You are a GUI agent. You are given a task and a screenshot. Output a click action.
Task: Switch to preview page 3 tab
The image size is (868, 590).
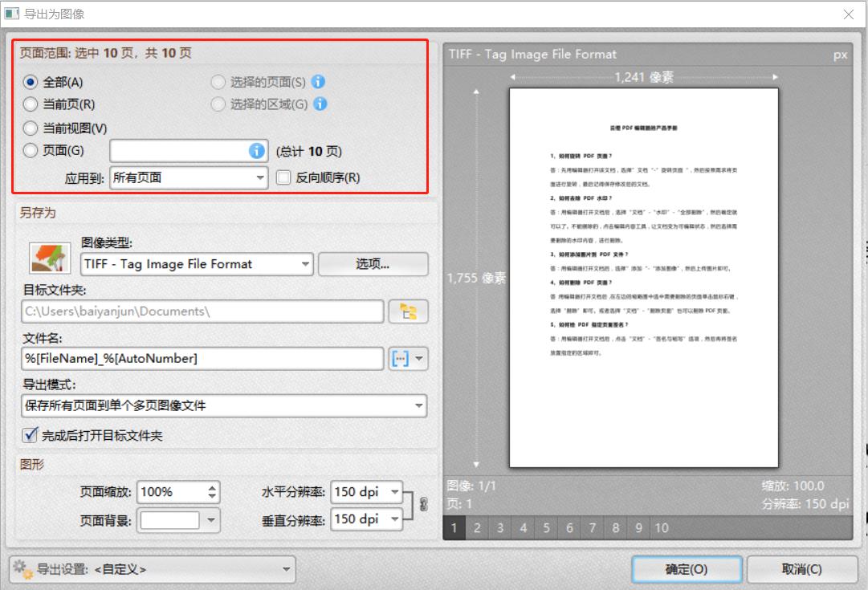click(500, 528)
